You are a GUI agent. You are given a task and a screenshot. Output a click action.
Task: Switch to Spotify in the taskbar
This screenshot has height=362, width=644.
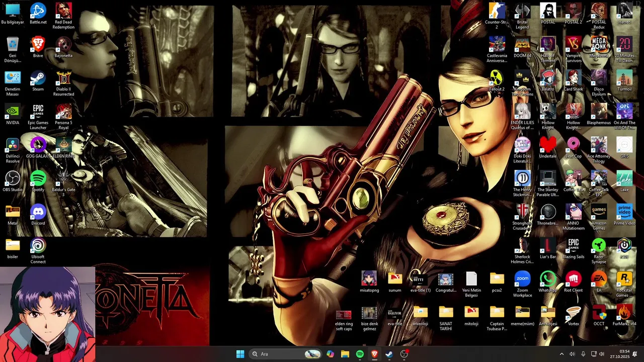pos(360,354)
